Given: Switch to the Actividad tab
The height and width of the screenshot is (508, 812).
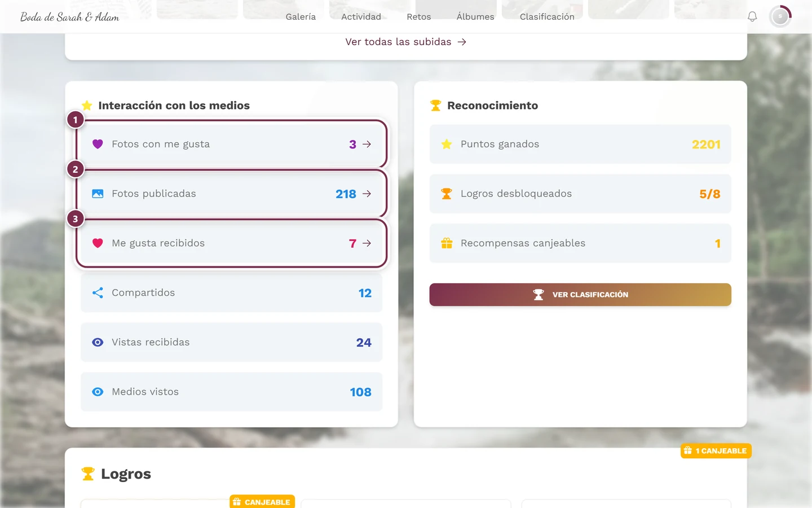Looking at the screenshot, I should (x=361, y=17).
